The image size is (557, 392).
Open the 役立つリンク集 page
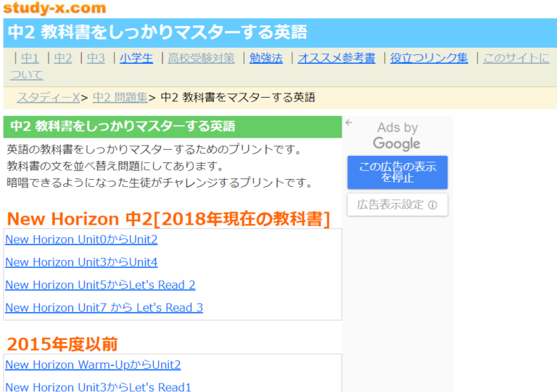coord(429,58)
